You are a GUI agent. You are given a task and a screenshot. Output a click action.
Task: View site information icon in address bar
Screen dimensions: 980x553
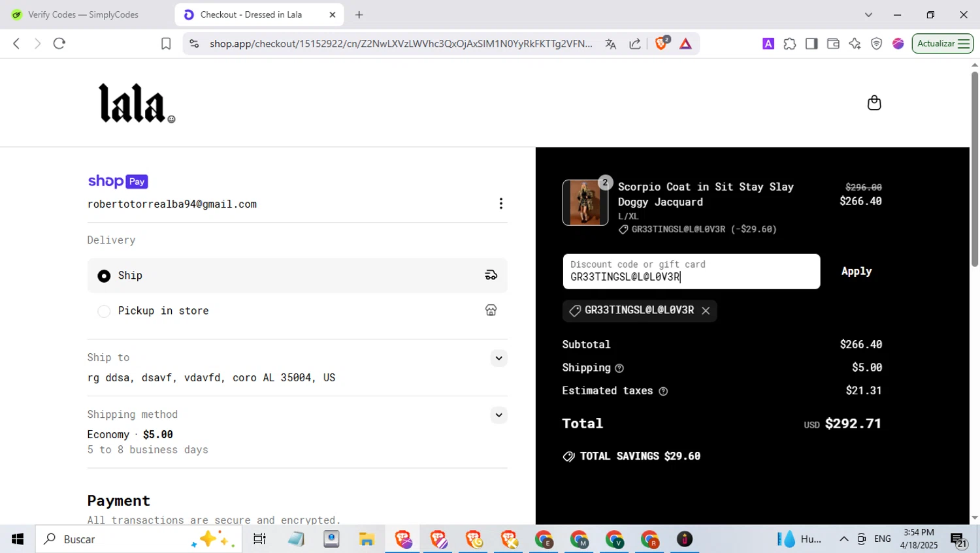[194, 44]
